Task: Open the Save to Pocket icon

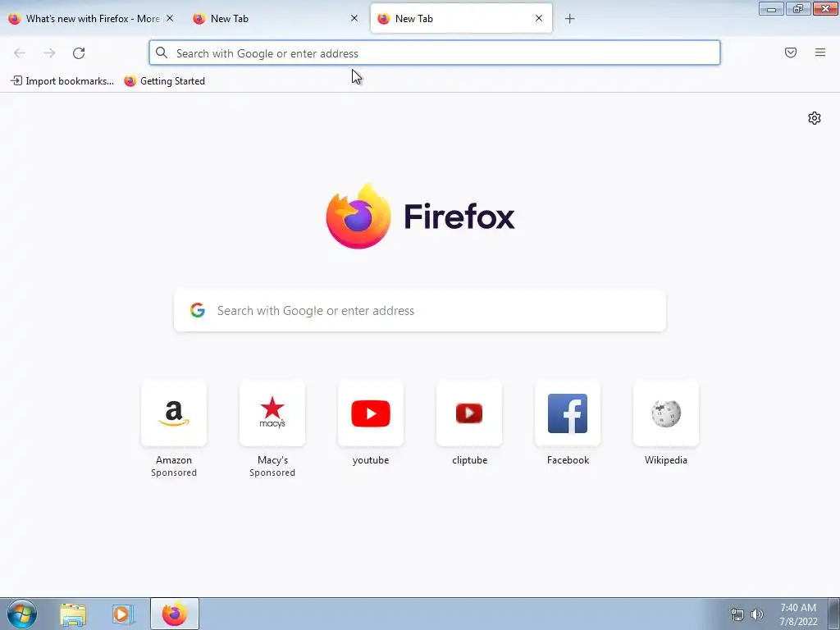Action: tap(791, 52)
